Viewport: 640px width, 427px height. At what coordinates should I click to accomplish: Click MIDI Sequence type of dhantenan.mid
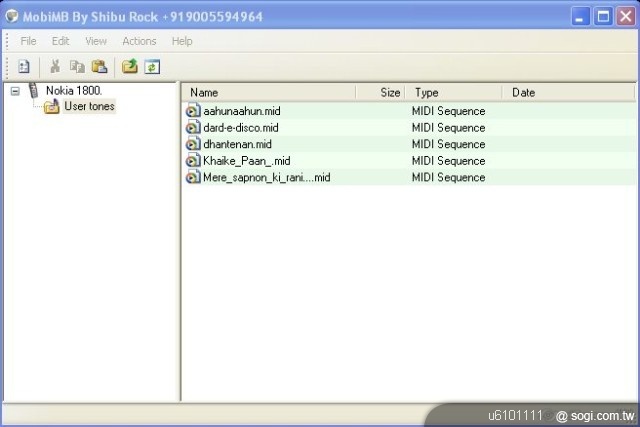click(x=448, y=144)
